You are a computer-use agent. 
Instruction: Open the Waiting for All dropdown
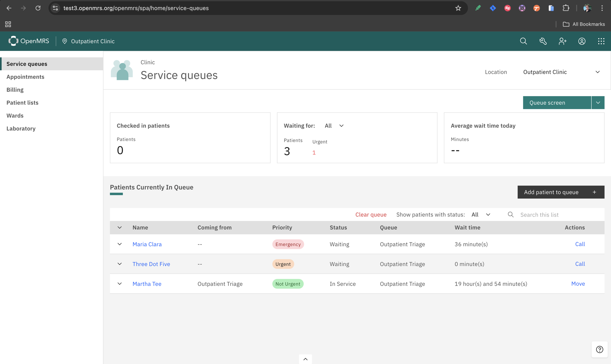pos(334,126)
